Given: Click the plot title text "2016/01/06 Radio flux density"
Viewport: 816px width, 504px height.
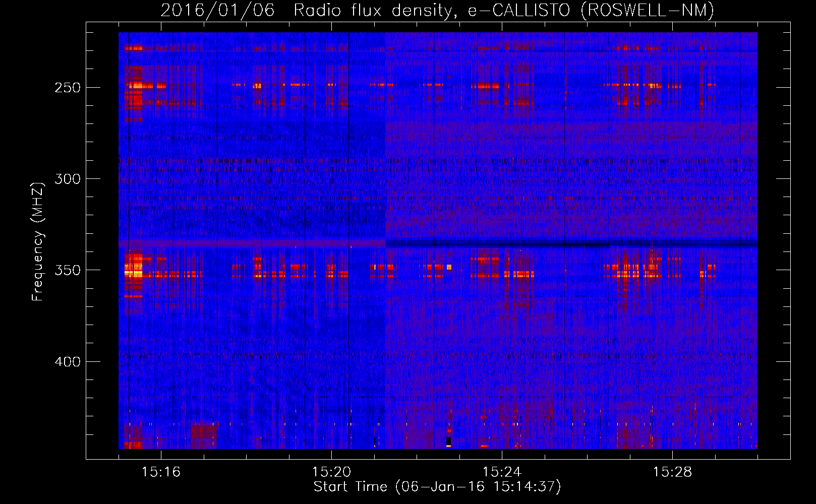Looking at the screenshot, I should coord(309,10).
